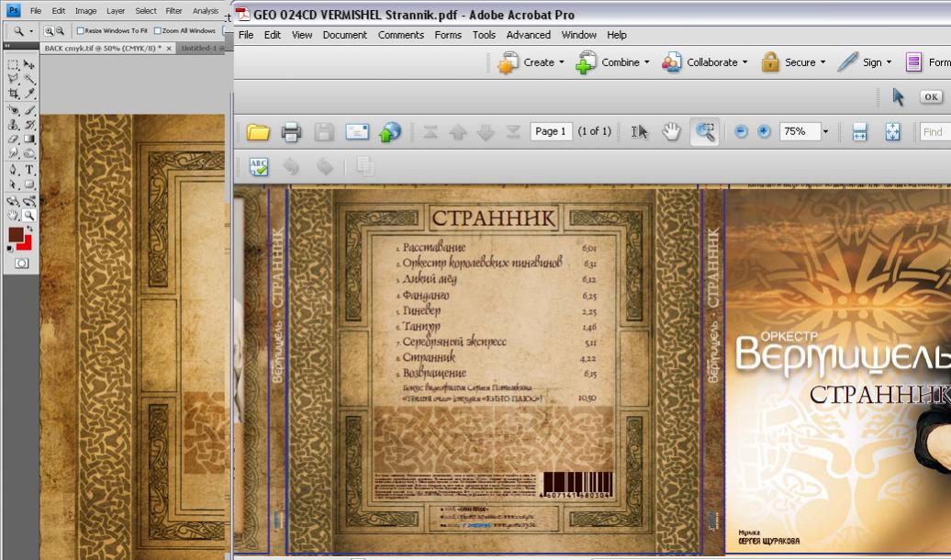Select the Move tool in Photoshop
Screen dimensions: 951x560
tap(28, 64)
